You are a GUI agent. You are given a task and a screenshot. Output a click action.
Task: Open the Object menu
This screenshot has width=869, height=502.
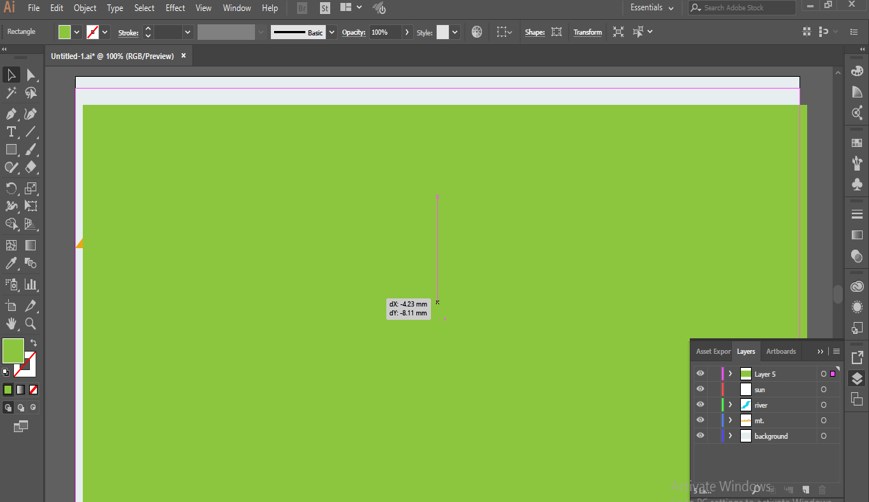coord(84,8)
